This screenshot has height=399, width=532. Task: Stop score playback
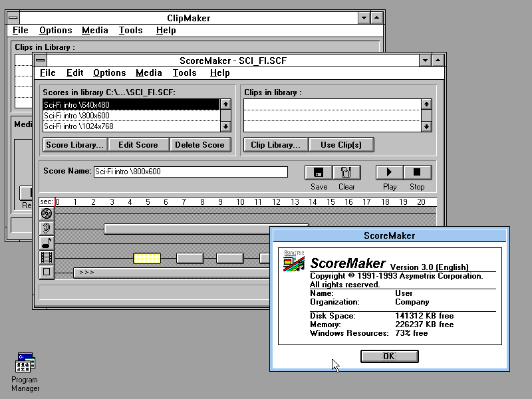418,172
